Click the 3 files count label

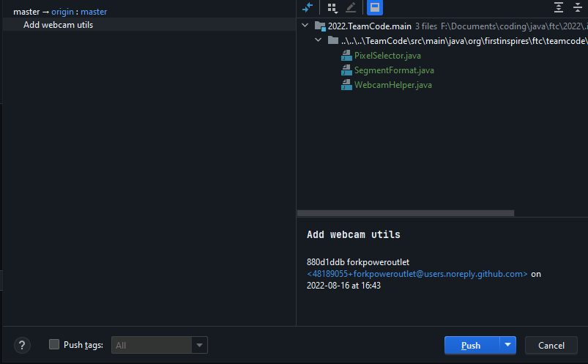(426, 26)
